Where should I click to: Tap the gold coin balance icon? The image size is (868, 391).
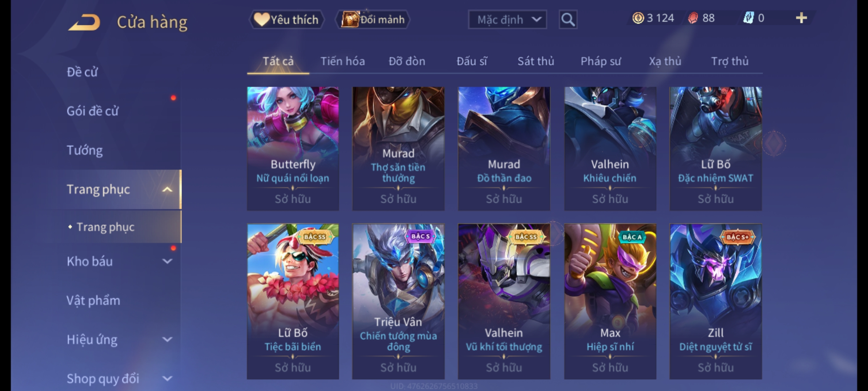(x=638, y=18)
